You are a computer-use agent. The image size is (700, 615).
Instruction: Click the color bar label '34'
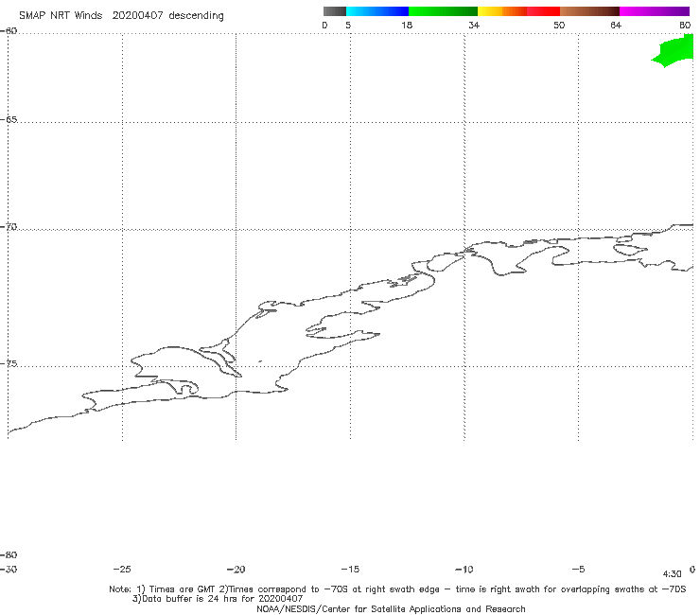click(x=474, y=25)
